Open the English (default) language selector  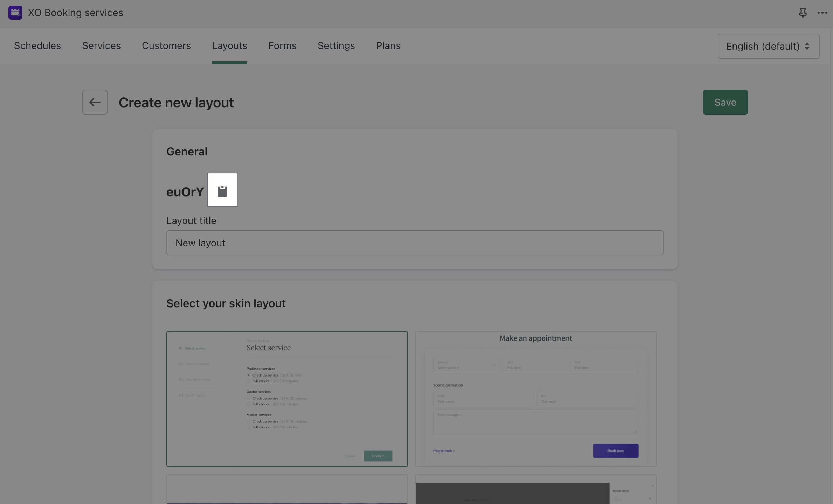coord(768,46)
